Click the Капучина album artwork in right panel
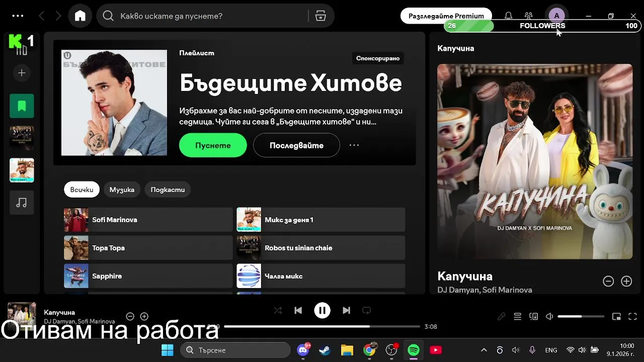 pos(535,161)
